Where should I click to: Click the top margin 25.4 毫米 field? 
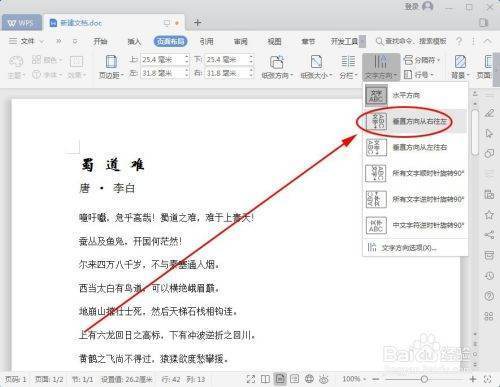coord(161,60)
